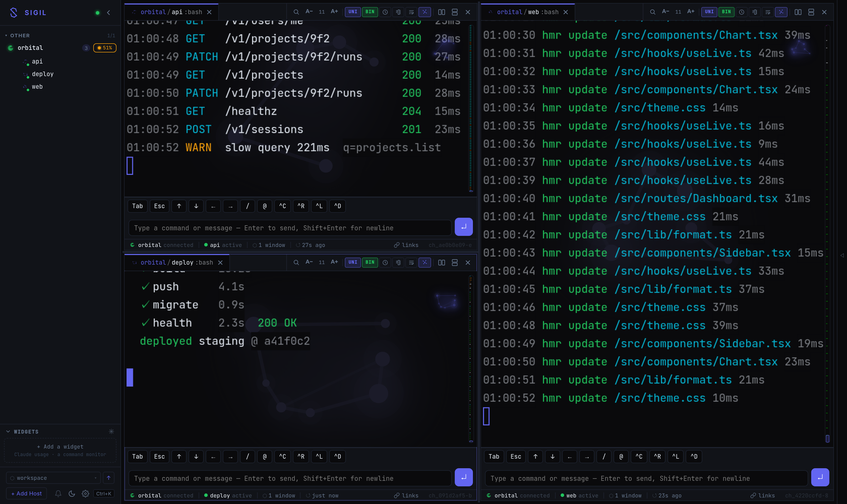Split orbital/deploy pane side by side
Viewport: 847px width, 504px height.
tap(442, 263)
